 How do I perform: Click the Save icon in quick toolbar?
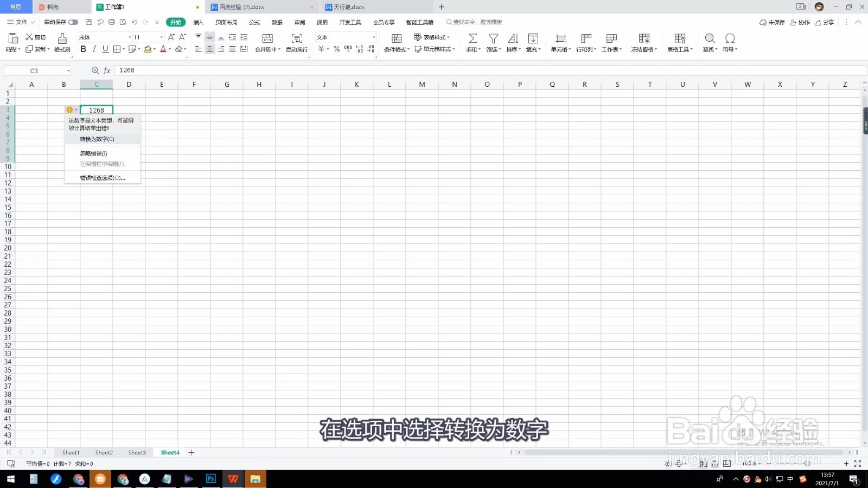[x=89, y=22]
